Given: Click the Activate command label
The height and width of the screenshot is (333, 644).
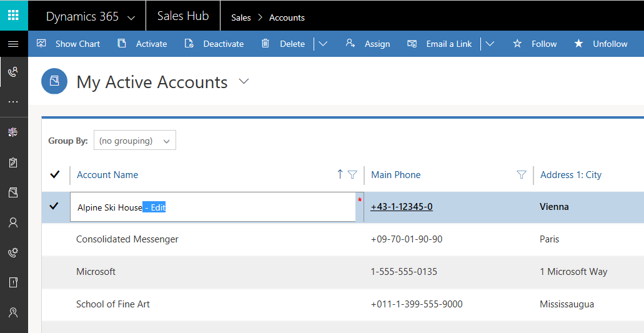Looking at the screenshot, I should (152, 44).
